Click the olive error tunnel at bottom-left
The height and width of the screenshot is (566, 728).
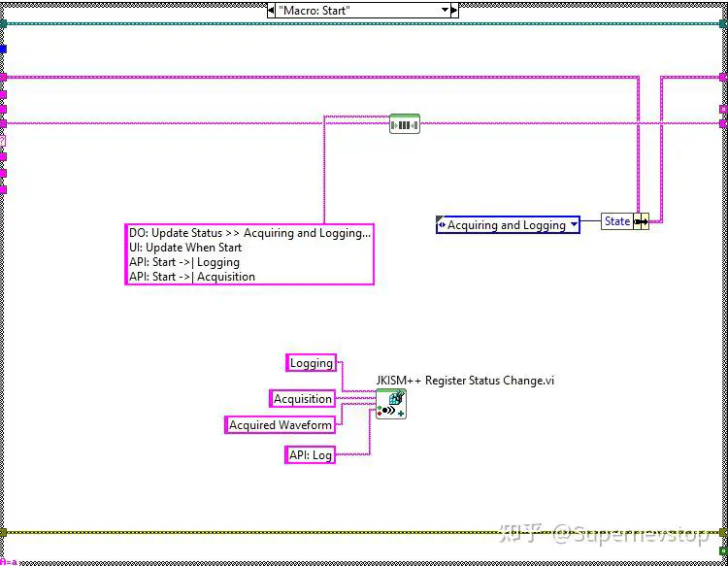(3, 532)
